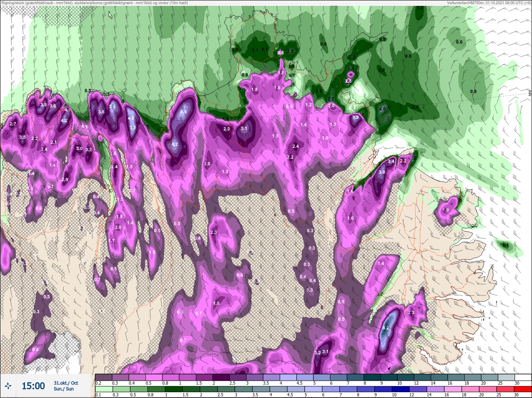Image resolution: width=532 pixels, height=398 pixels.
Task: Click the day text 'Sun./ Sun'
Action: tap(64, 389)
